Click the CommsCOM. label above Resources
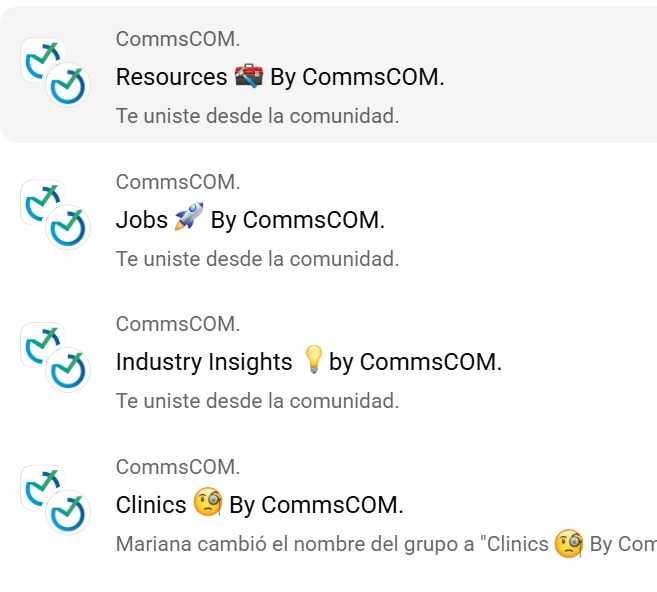 [178, 40]
